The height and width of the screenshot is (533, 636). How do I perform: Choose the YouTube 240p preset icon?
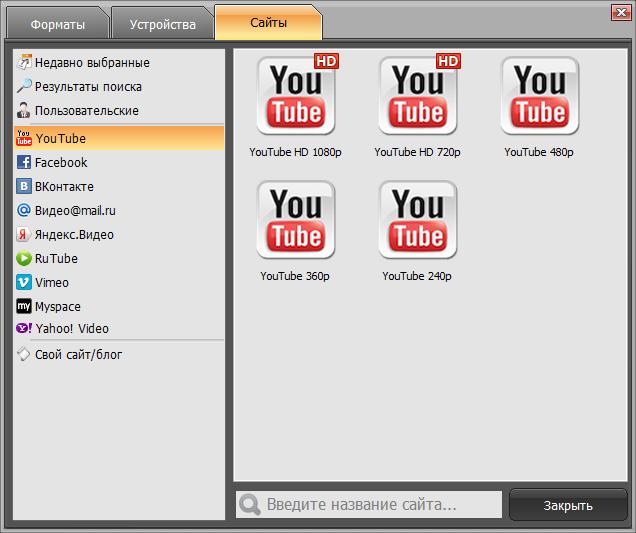[x=418, y=220]
